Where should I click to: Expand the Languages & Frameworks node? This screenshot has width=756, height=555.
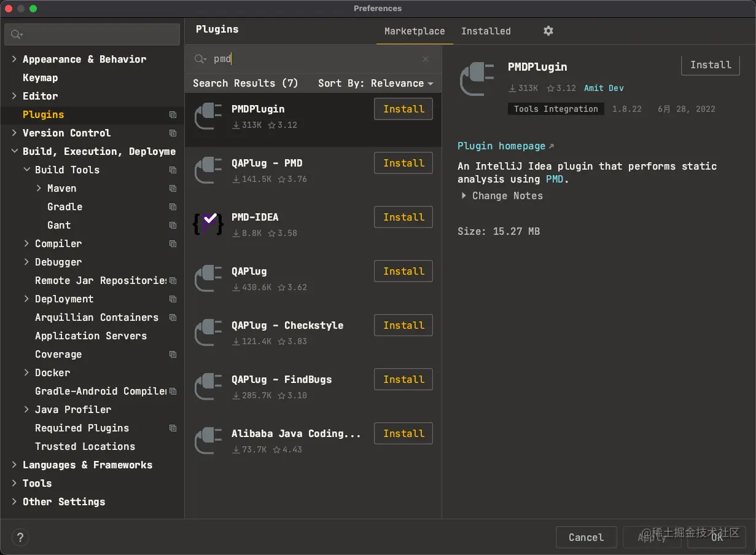(x=14, y=465)
